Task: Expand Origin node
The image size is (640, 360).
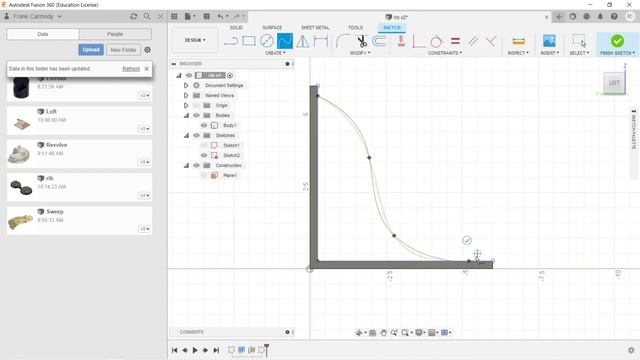Action: (x=186, y=105)
